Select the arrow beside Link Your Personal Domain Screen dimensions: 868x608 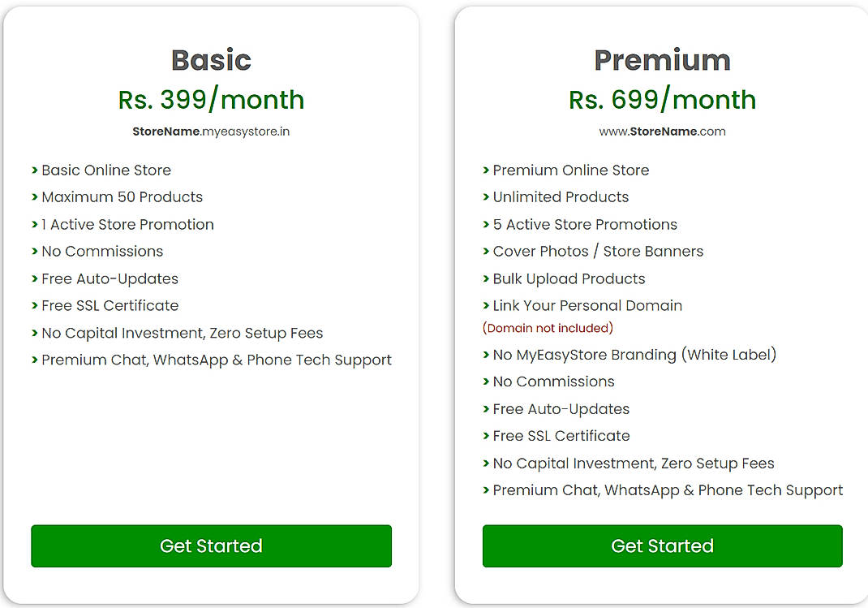click(486, 306)
